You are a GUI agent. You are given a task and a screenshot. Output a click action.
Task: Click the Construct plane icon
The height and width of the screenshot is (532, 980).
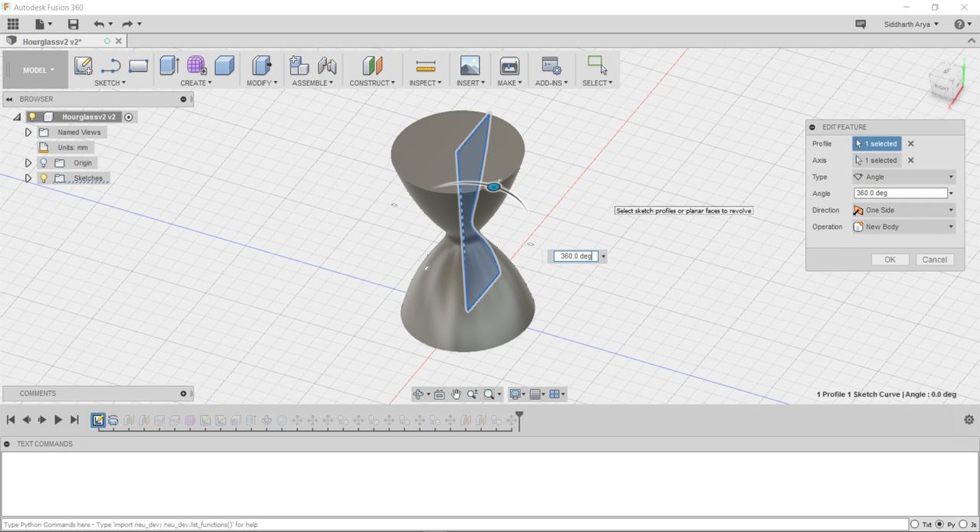tap(372, 66)
